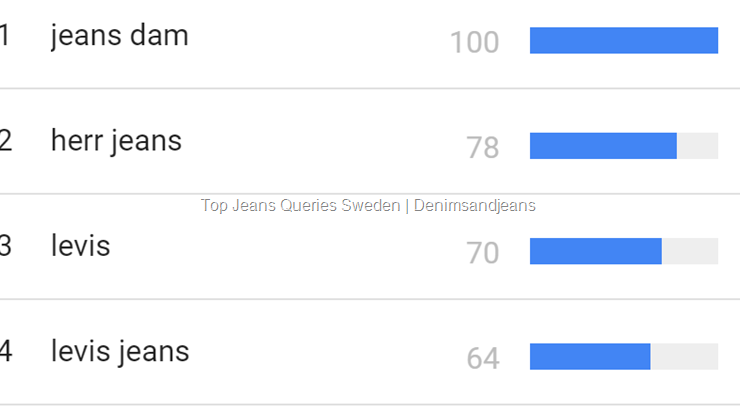Open the 'jeans dam' query
The image size is (740, 413).
coord(119,36)
